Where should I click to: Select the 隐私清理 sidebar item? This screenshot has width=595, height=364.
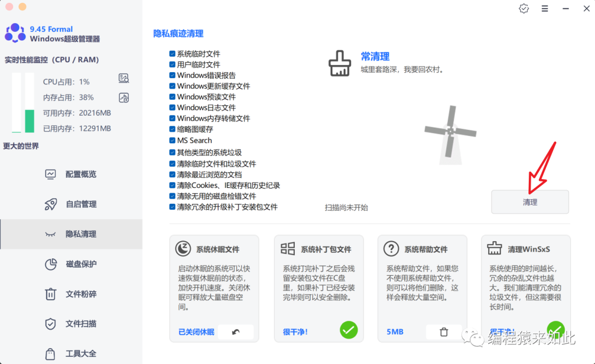pyautogui.click(x=71, y=234)
